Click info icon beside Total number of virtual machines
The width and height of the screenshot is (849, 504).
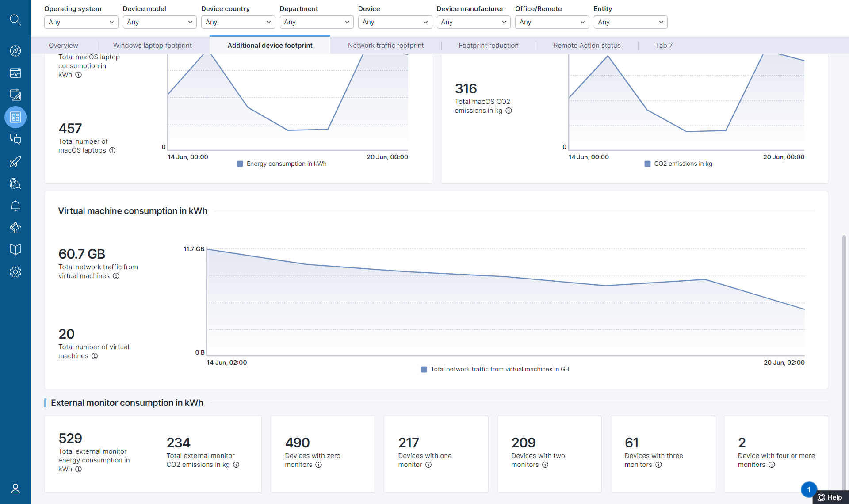(95, 356)
